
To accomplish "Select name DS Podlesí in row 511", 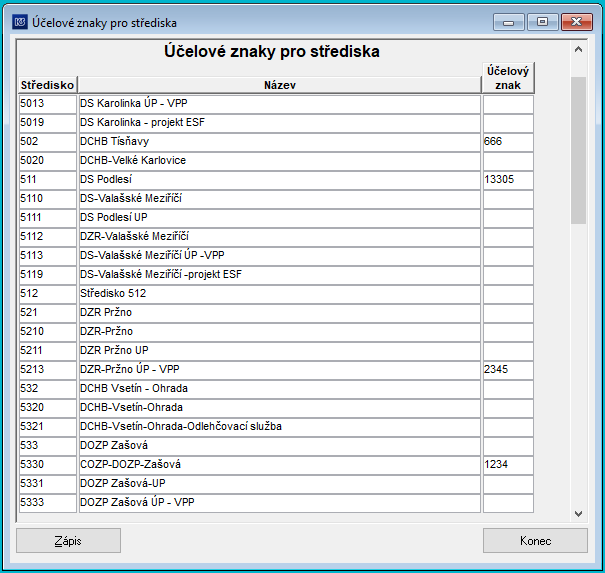I will pyautogui.click(x=280, y=180).
